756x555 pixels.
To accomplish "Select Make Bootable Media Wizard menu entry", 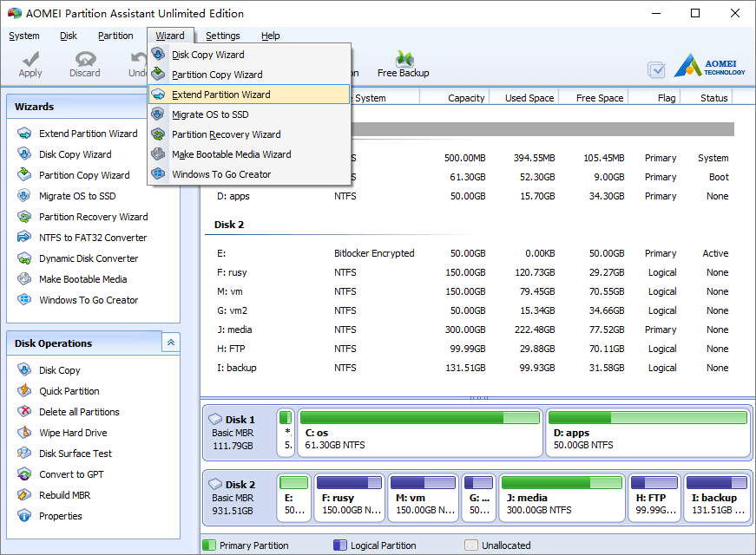I will [249, 154].
